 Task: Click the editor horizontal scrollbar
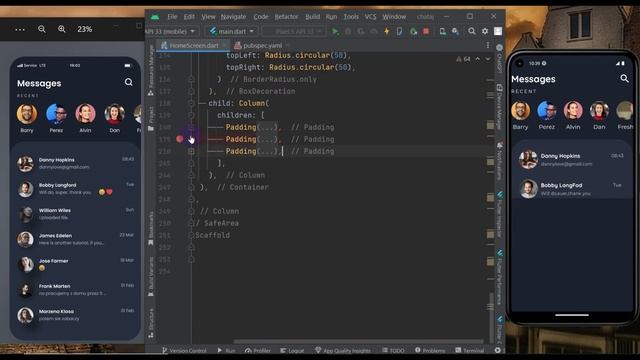[358, 342]
